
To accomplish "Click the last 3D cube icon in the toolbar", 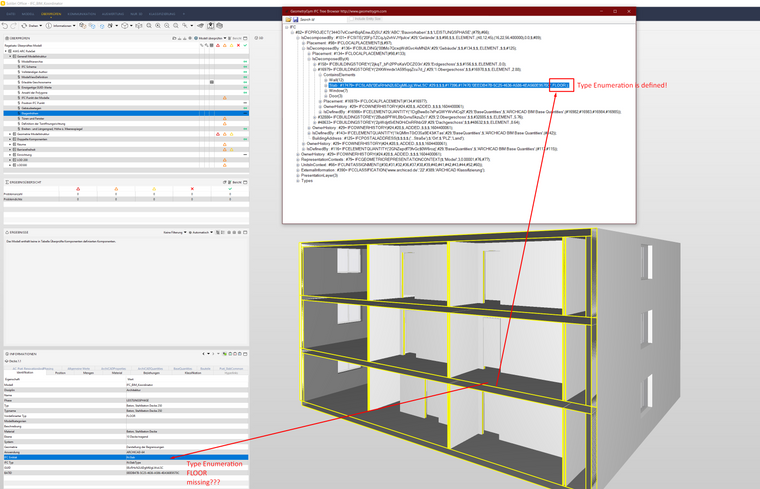I will coord(220,26).
